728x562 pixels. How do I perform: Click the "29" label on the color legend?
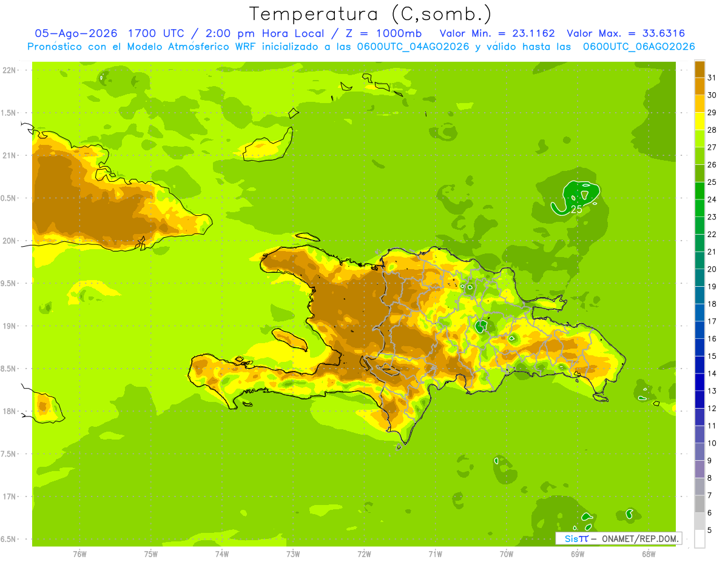pyautogui.click(x=712, y=113)
